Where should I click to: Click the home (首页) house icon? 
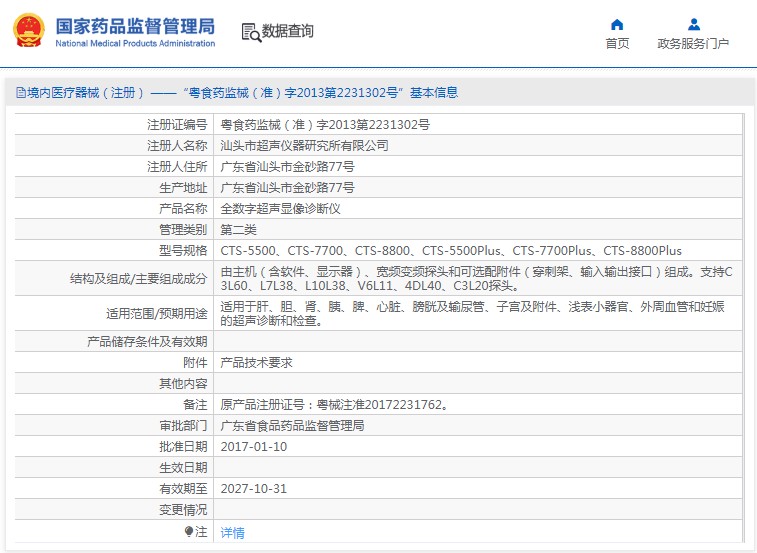coord(617,24)
